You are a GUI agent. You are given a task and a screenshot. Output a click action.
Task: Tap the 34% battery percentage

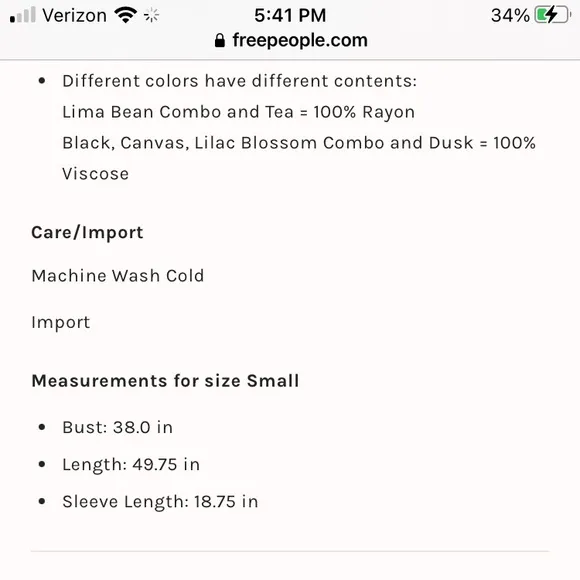(x=510, y=16)
